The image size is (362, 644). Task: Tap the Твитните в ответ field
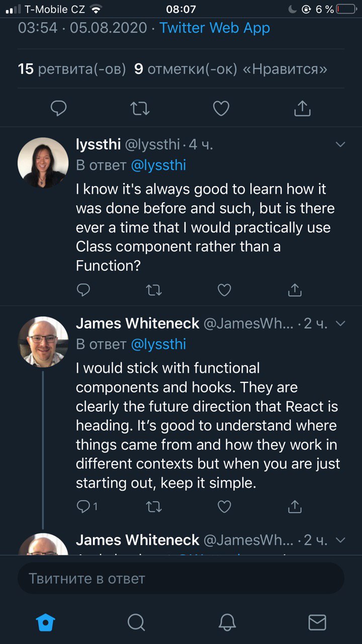181,578
